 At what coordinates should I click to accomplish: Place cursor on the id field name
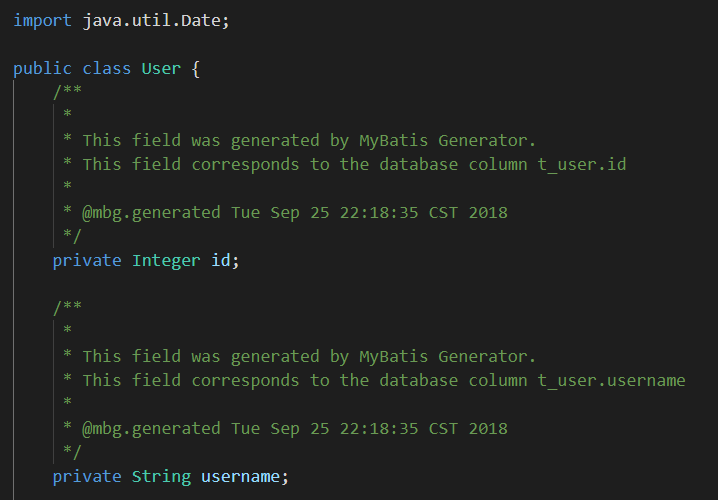click(220, 260)
